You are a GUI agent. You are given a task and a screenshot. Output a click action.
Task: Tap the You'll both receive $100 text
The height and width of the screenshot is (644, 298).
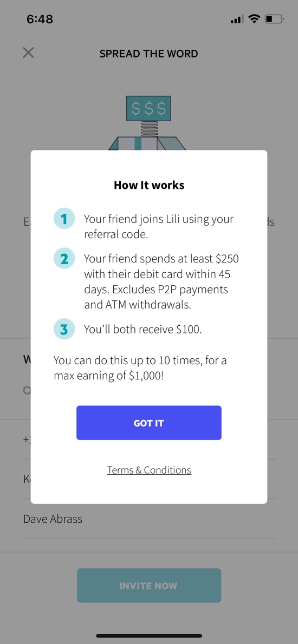coord(143,330)
